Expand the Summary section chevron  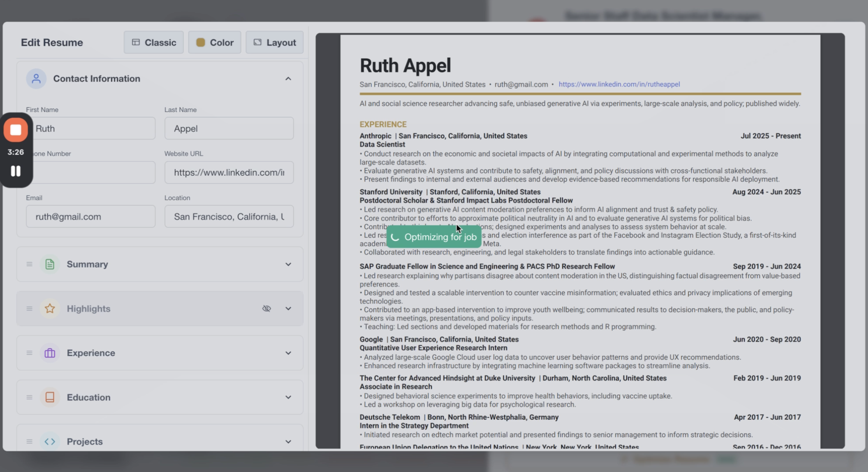[x=288, y=264]
